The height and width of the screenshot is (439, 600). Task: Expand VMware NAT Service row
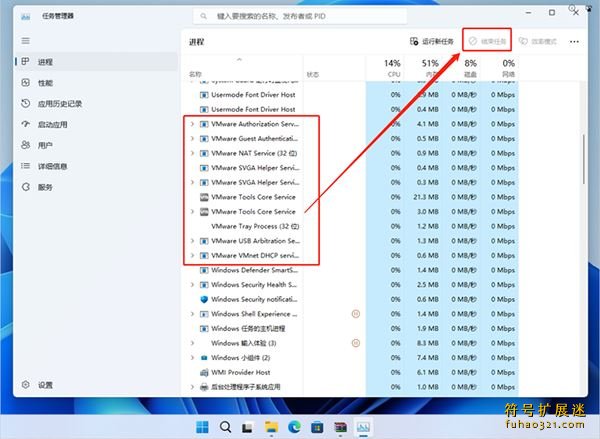[192, 153]
